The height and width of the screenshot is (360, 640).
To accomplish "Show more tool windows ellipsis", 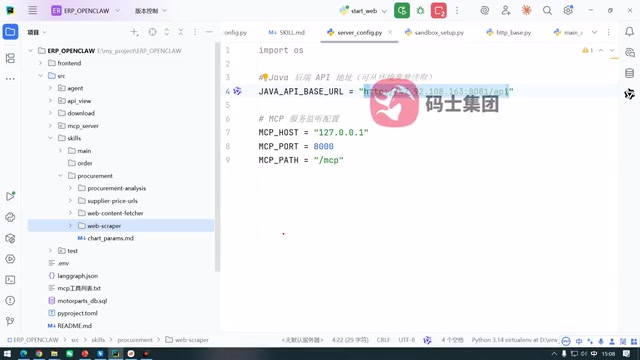I will [10, 78].
